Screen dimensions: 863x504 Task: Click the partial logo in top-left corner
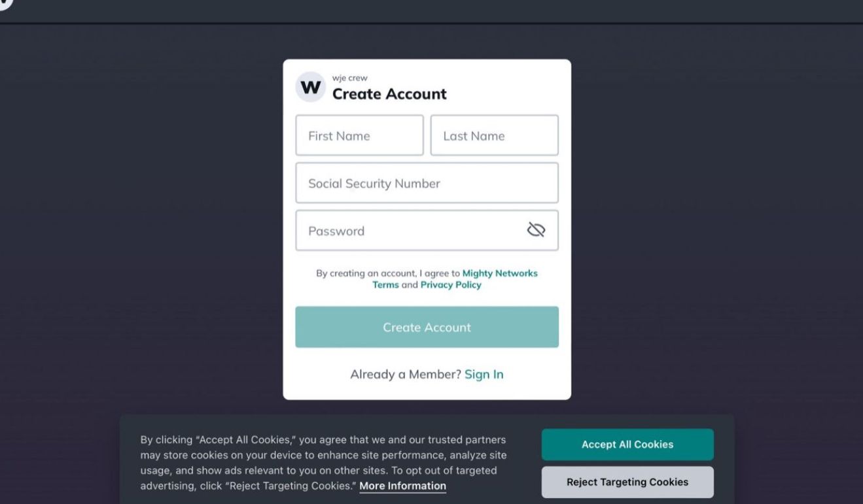pyautogui.click(x=5, y=3)
